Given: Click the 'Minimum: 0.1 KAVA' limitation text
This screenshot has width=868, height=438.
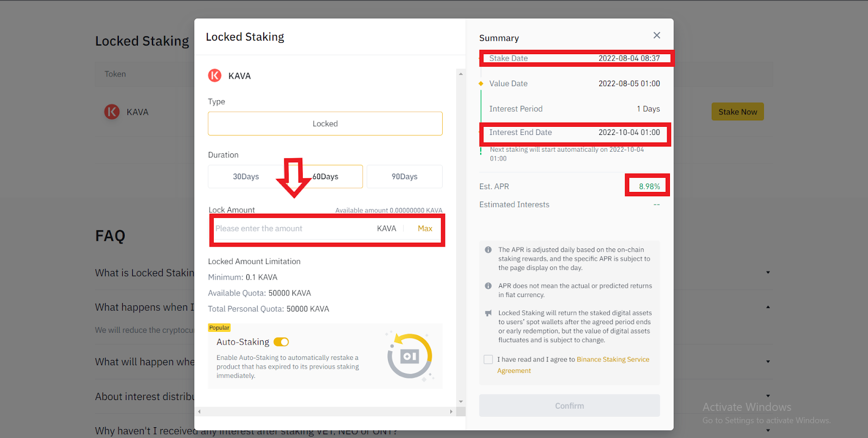Looking at the screenshot, I should coord(242,277).
